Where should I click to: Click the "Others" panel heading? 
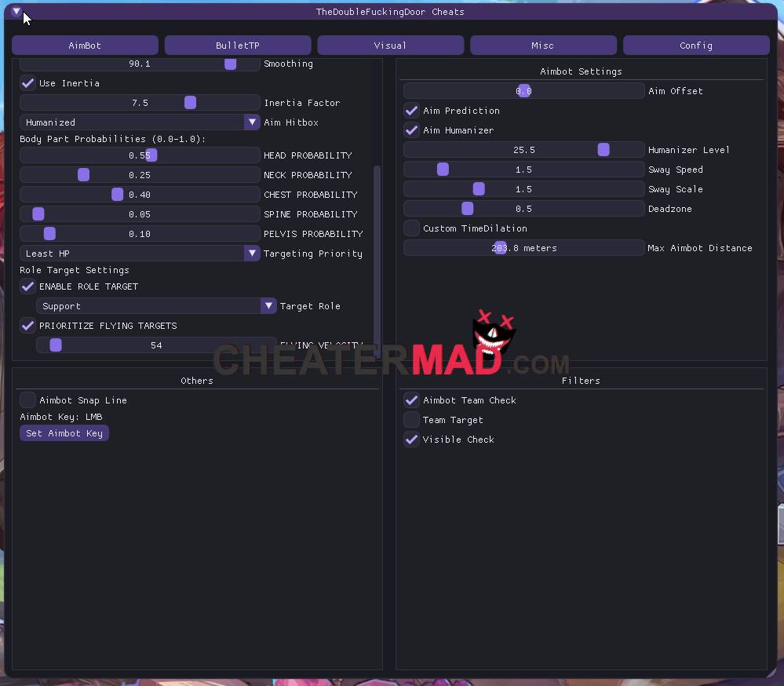pyautogui.click(x=197, y=381)
